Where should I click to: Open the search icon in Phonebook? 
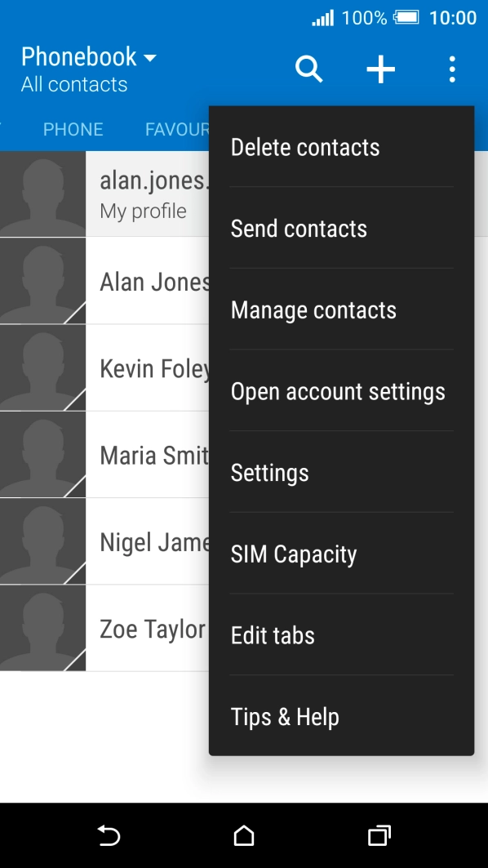[308, 69]
